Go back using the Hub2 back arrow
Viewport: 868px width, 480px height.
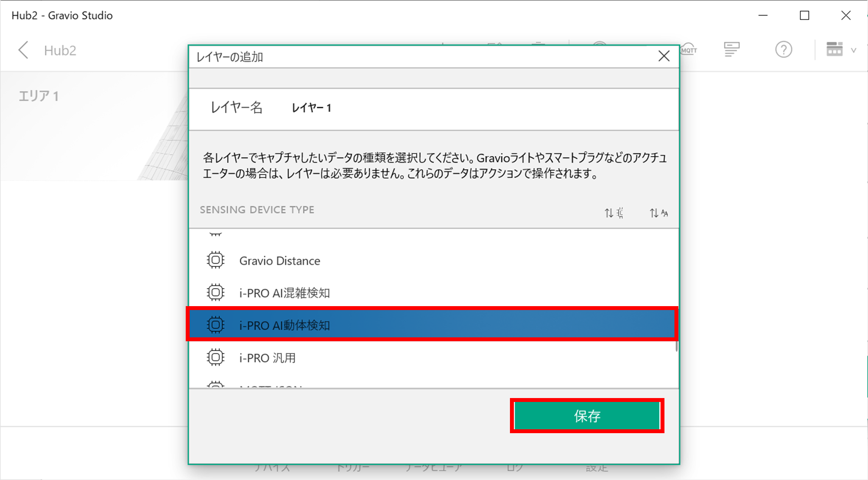24,50
